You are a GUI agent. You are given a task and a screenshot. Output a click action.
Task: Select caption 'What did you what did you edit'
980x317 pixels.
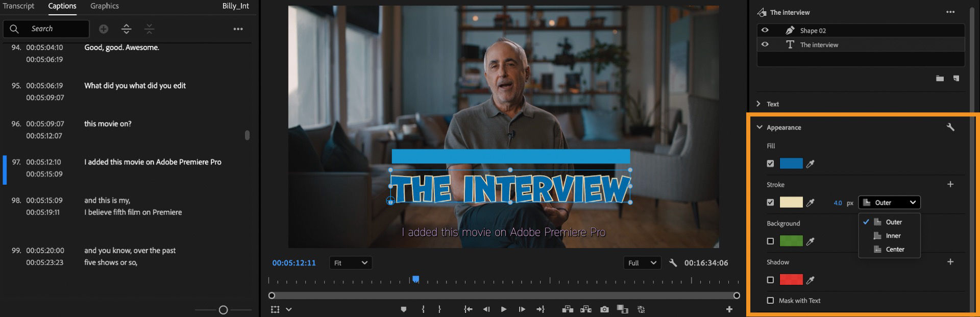(x=135, y=86)
